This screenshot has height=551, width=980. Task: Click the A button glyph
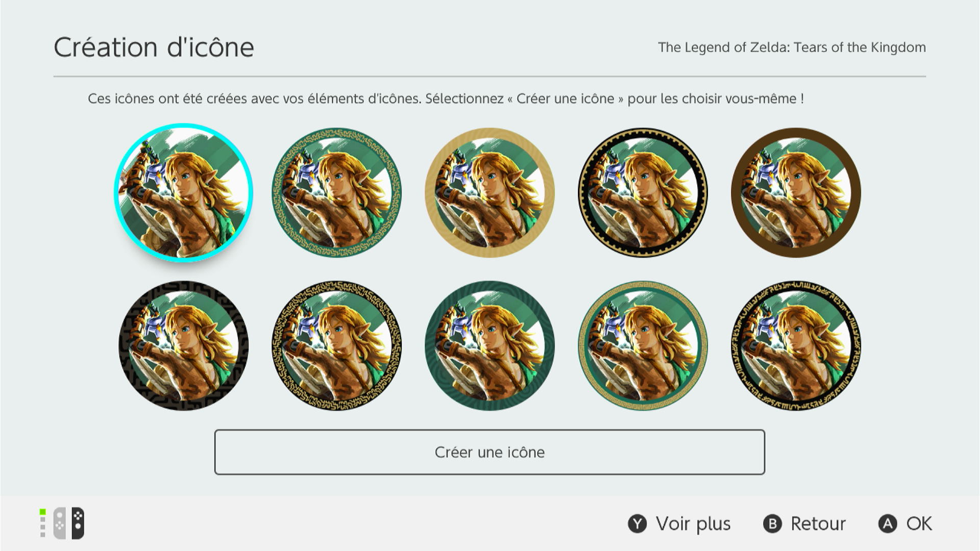[888, 524]
